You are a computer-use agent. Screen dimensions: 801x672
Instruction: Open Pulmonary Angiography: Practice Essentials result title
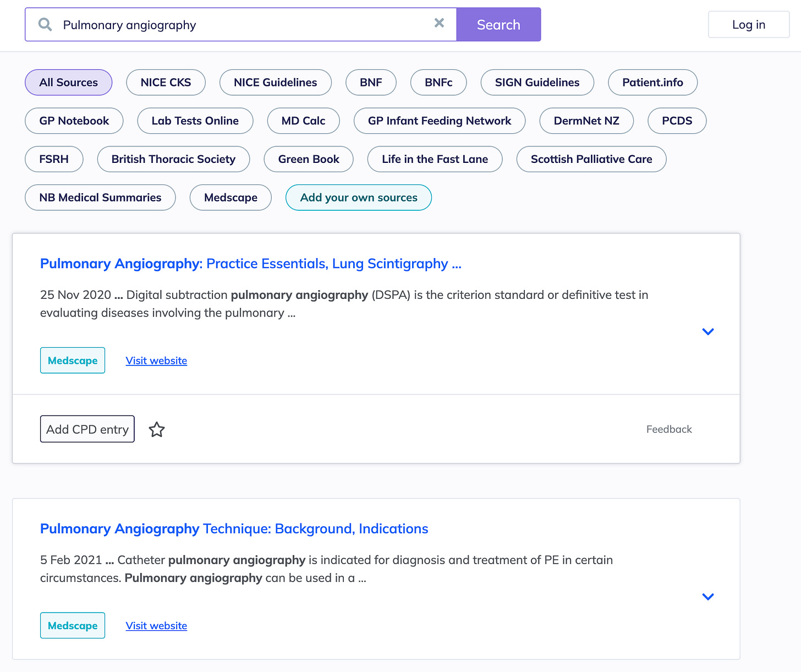(x=251, y=264)
